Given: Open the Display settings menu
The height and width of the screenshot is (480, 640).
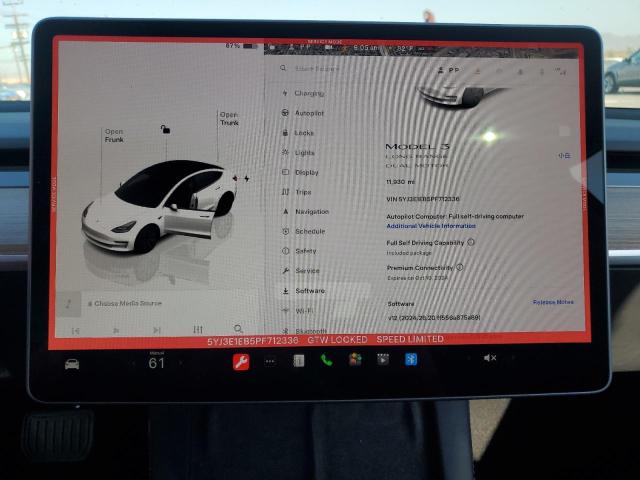Looking at the screenshot, I should pos(300,172).
